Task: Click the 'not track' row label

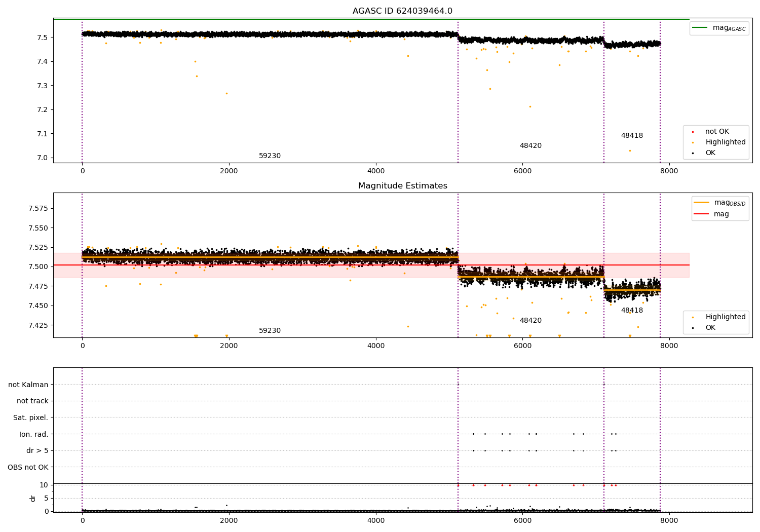Action: (32, 401)
